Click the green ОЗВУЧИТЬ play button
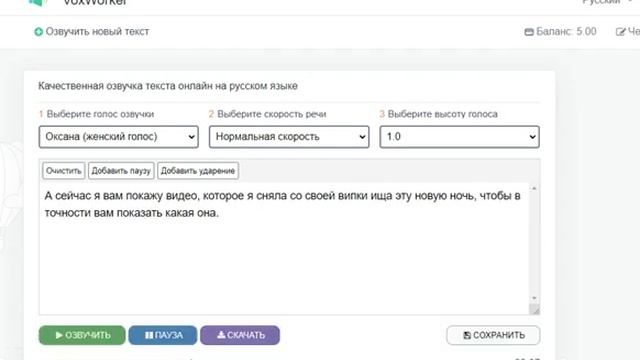Image resolution: width=640 pixels, height=360 pixels. point(82,335)
